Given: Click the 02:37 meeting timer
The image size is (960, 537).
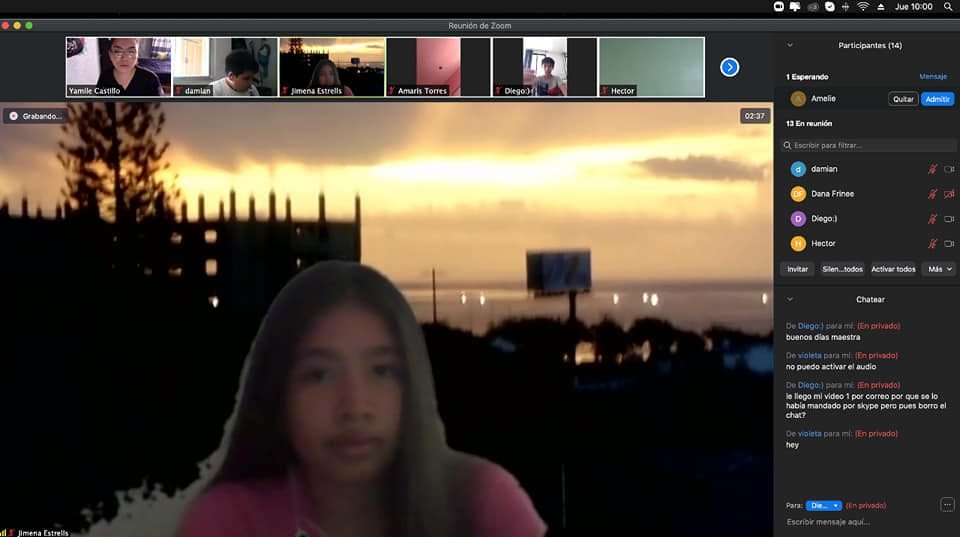Looking at the screenshot, I should click(754, 116).
